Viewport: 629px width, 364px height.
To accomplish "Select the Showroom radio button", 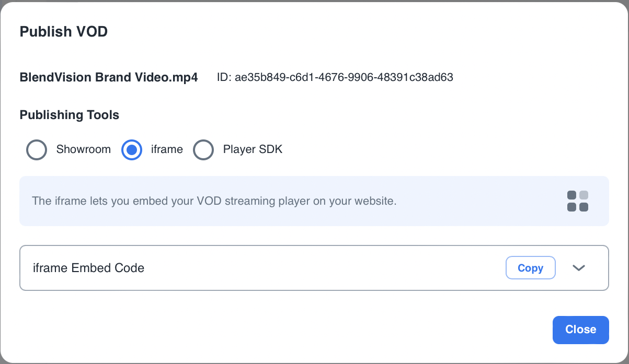I will (x=37, y=150).
